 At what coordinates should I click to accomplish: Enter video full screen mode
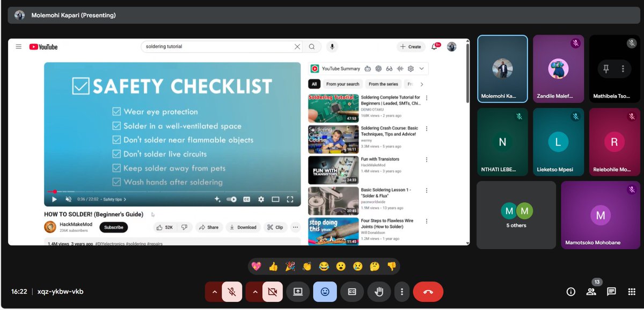[290, 199]
